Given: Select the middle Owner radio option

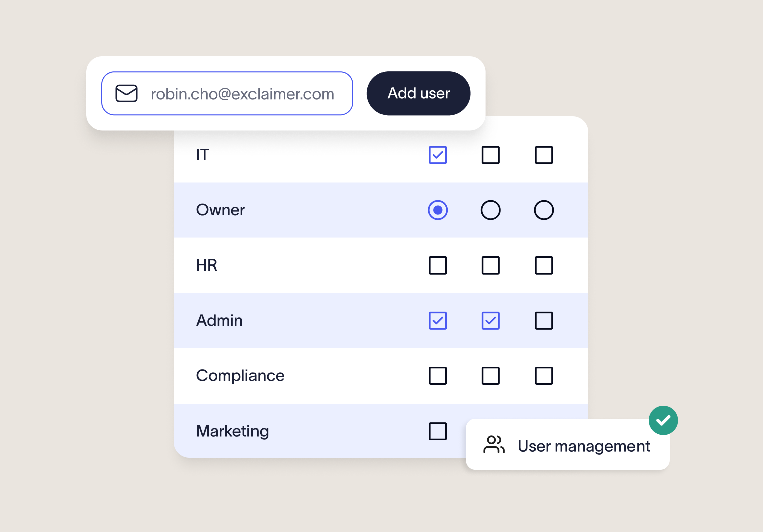Looking at the screenshot, I should [x=491, y=210].
